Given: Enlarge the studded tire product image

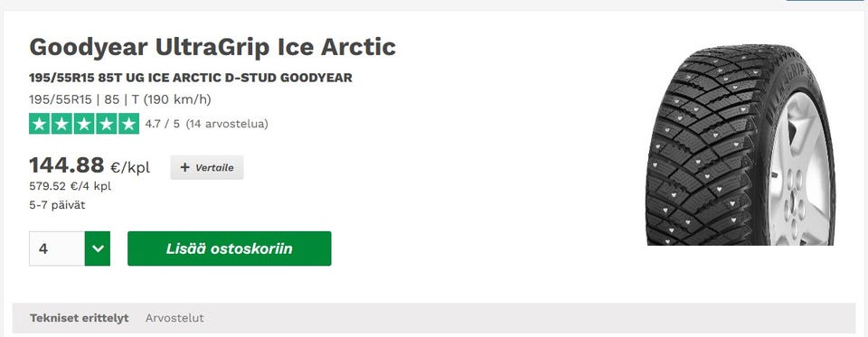Looking at the screenshot, I should click(741, 145).
